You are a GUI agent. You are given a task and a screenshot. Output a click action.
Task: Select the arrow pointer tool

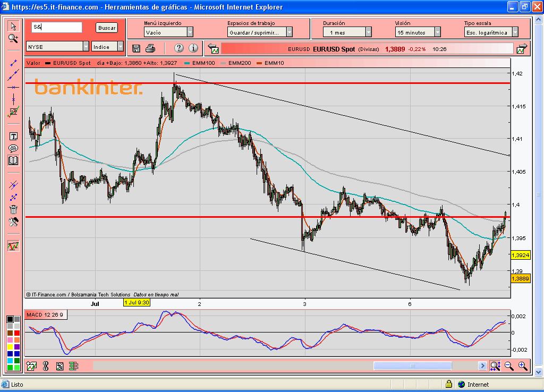point(13,27)
